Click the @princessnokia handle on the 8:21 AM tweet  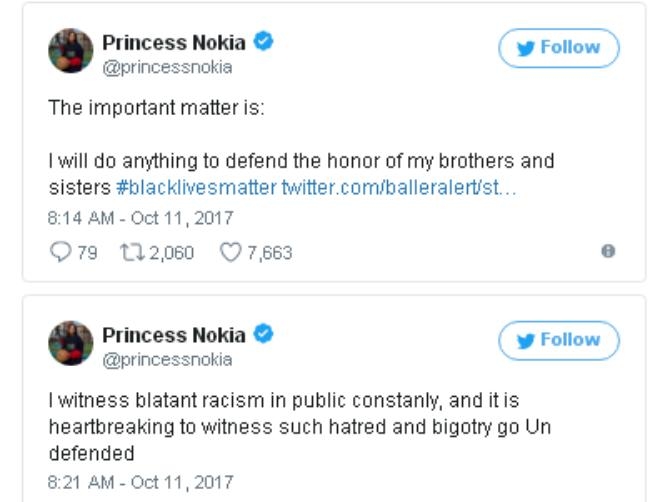tap(167, 360)
